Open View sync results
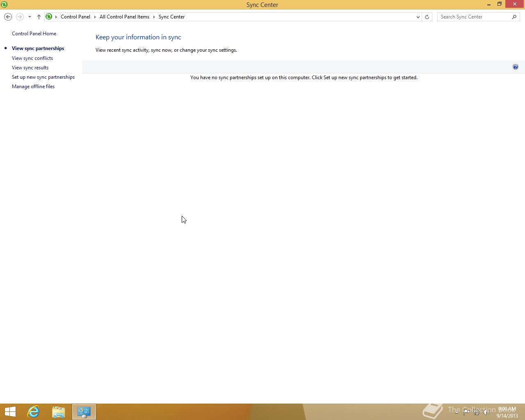Screen dimensions: 525x420 pyautogui.click(x=30, y=68)
